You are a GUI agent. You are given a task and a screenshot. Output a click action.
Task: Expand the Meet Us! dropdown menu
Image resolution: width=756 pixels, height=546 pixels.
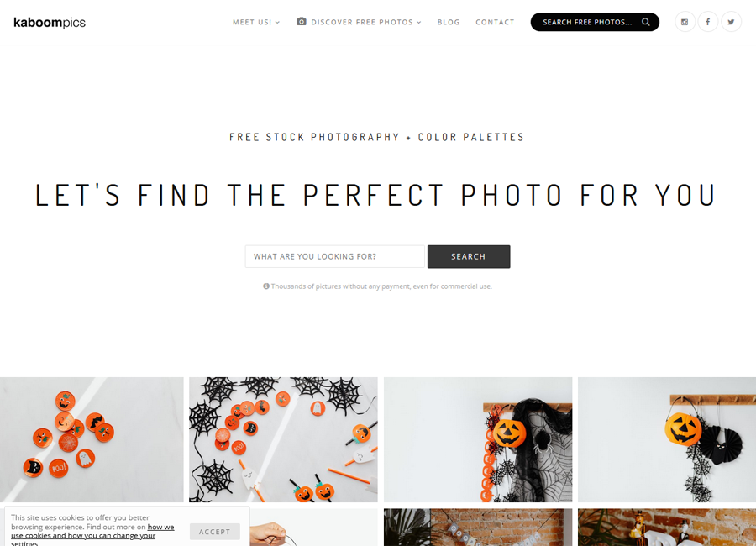tap(256, 22)
